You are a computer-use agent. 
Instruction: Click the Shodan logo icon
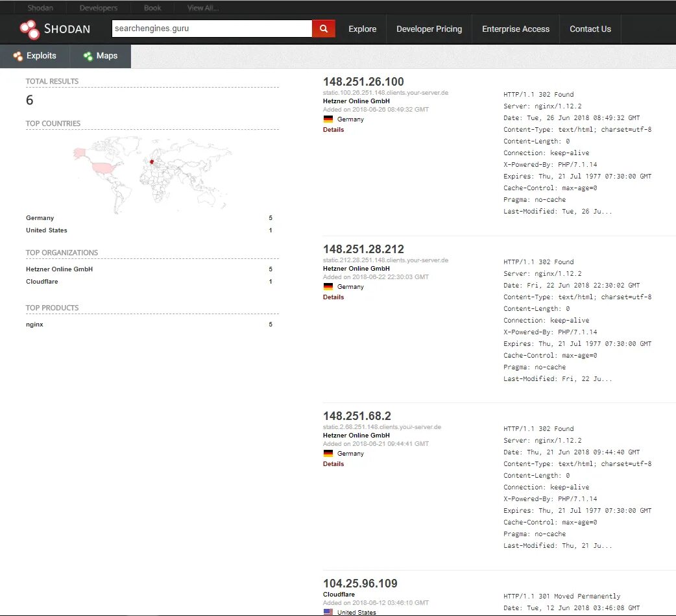30,29
